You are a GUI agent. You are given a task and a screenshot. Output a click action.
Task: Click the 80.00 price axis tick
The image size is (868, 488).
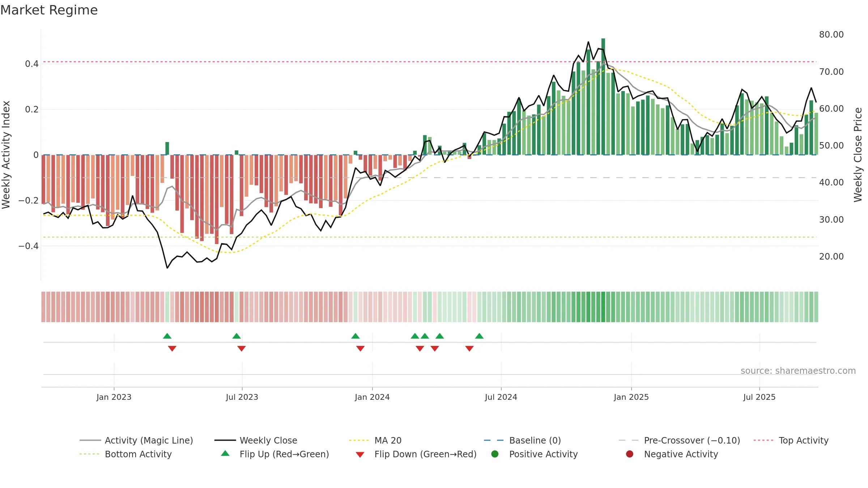coord(831,35)
